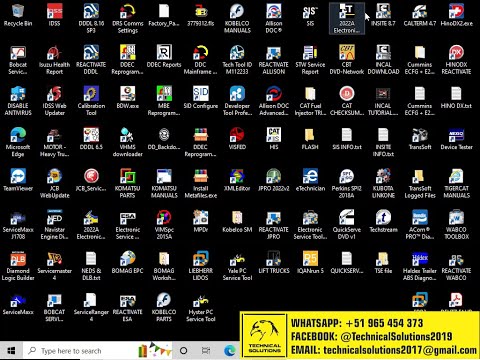Open Techstream shortcut
This screenshot has height=360, width=480.
tap(383, 222)
